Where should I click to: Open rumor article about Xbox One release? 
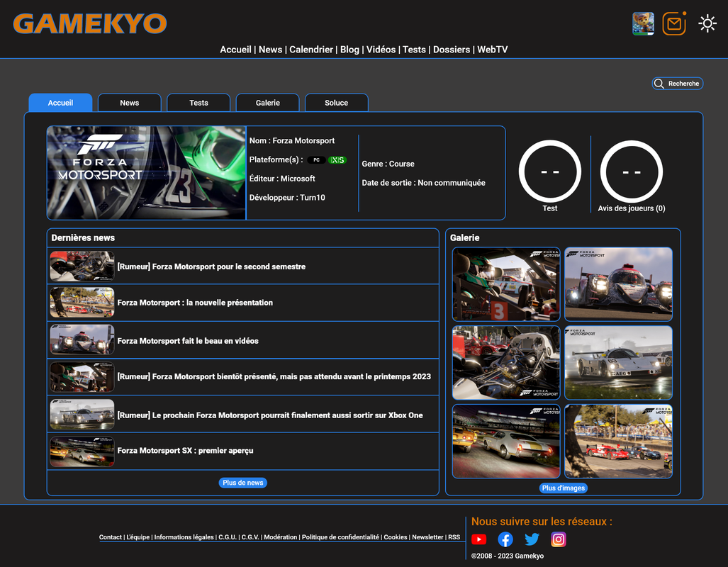[270, 415]
